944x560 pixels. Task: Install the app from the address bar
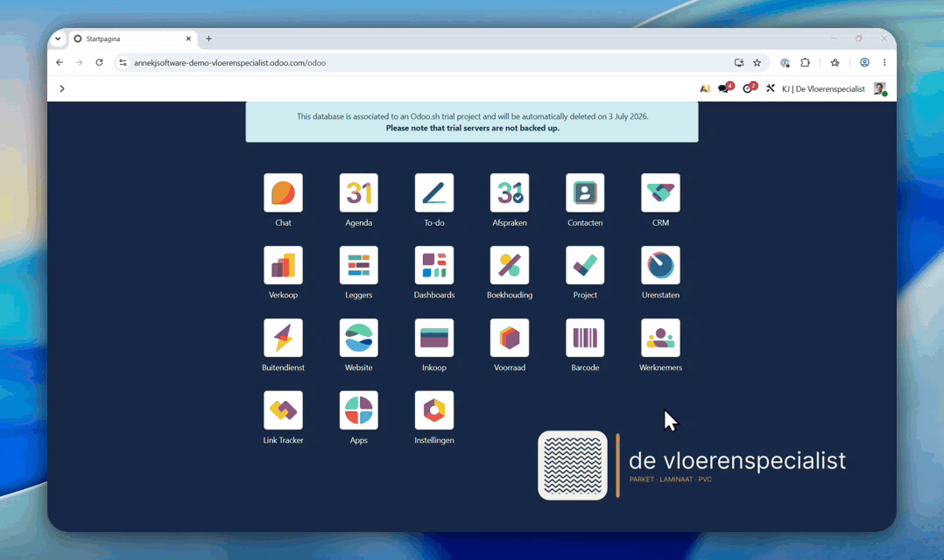tap(739, 62)
